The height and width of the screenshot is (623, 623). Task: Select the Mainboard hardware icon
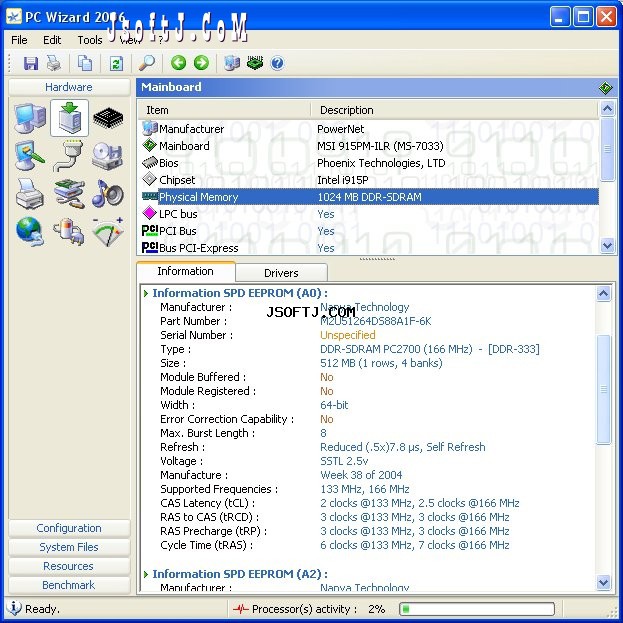[69, 118]
